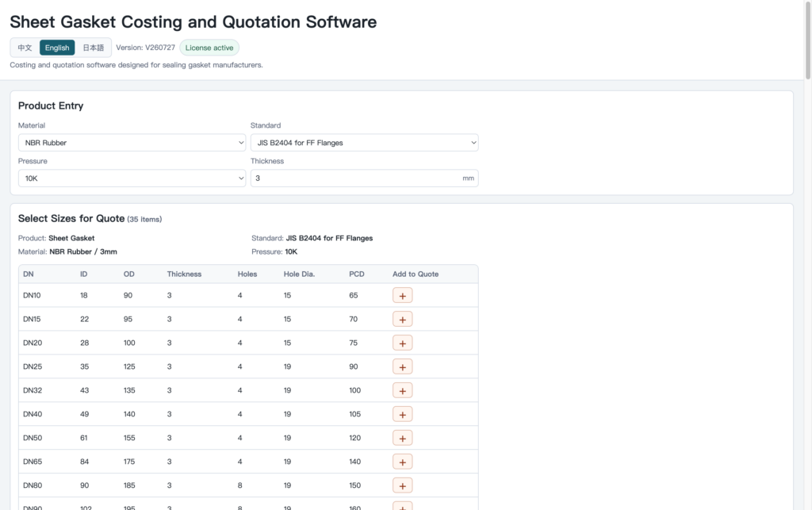Image resolution: width=812 pixels, height=510 pixels.
Task: Click the OD column header
Action: pos(129,274)
